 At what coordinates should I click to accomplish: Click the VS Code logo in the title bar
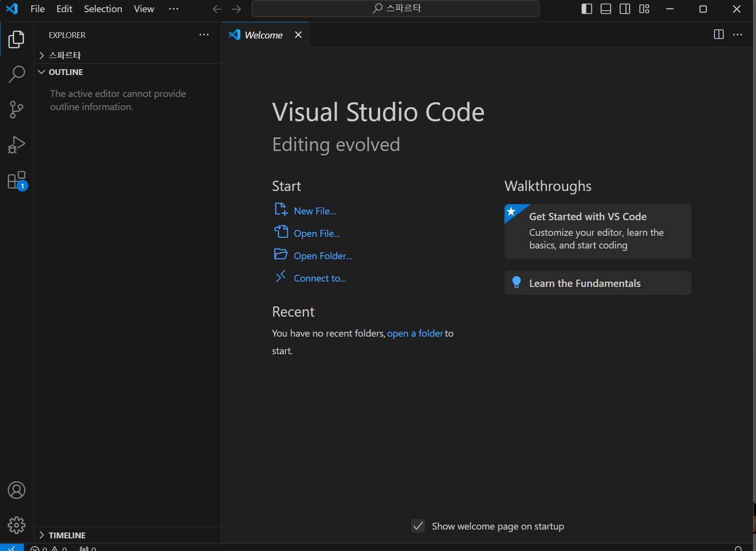(x=12, y=9)
